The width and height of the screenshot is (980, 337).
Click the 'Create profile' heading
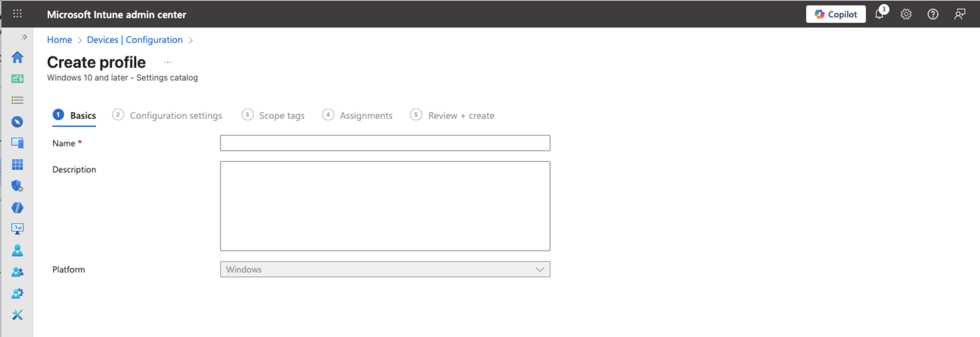tap(96, 62)
